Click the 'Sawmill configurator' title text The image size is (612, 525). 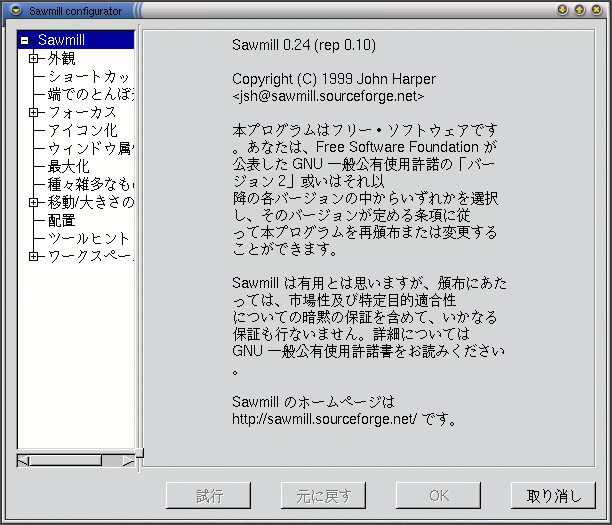[x=75, y=11]
